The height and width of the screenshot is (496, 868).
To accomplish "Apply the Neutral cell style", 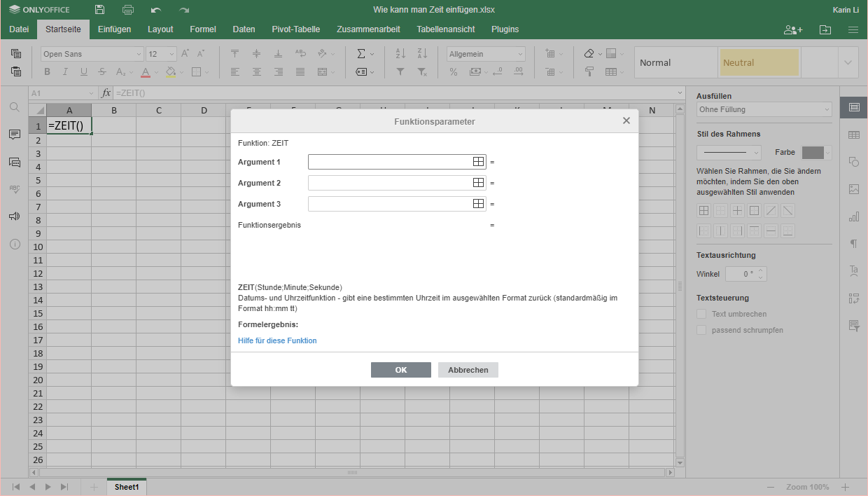I will (759, 62).
